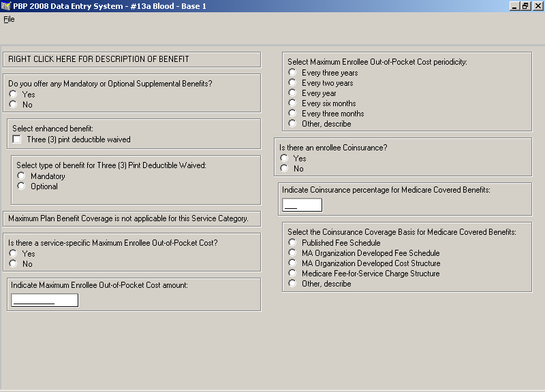Click the Select the Coinsurance Coverage Basis label
Screen dimensions: 545x392
[402, 232]
